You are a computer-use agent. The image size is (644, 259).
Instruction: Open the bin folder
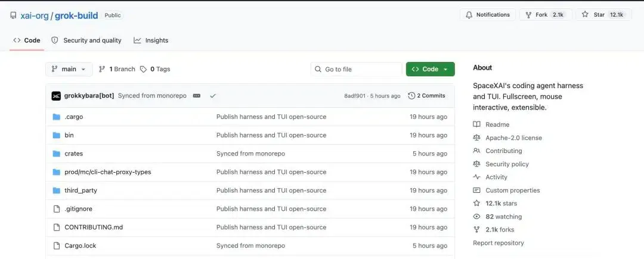[x=69, y=135]
